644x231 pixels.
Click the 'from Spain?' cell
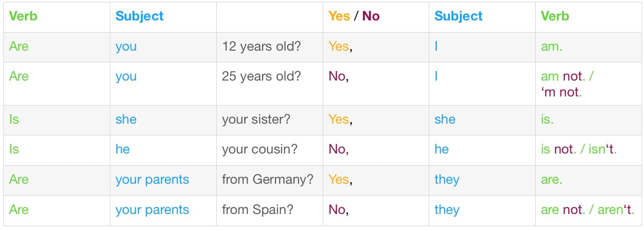coord(257,209)
